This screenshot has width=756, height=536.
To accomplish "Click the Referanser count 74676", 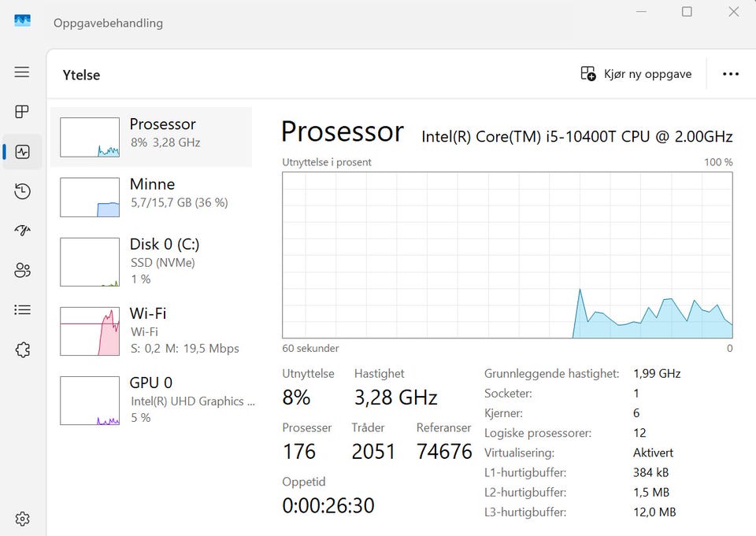I will tap(444, 452).
